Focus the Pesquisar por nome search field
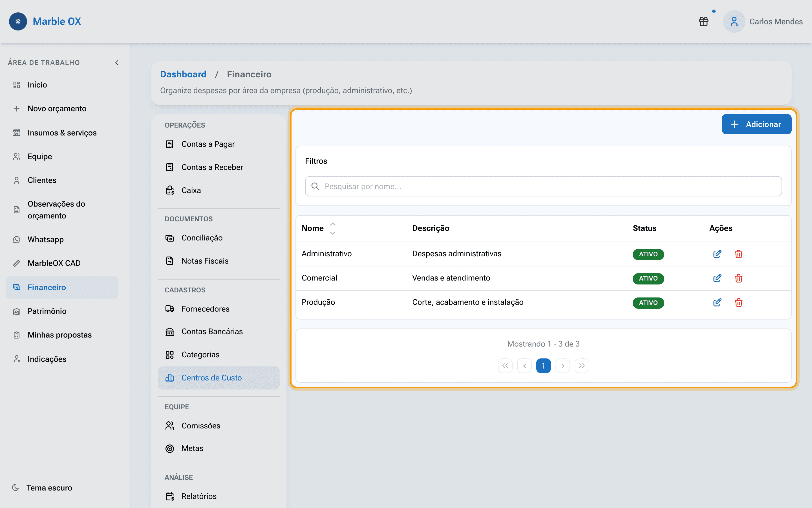Screen dimensions: 812x508 [543, 186]
